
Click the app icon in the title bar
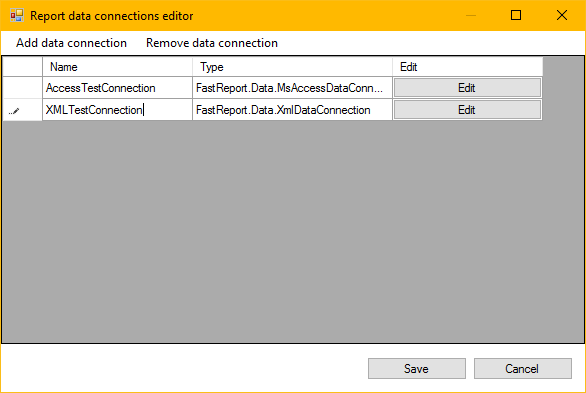(16, 16)
